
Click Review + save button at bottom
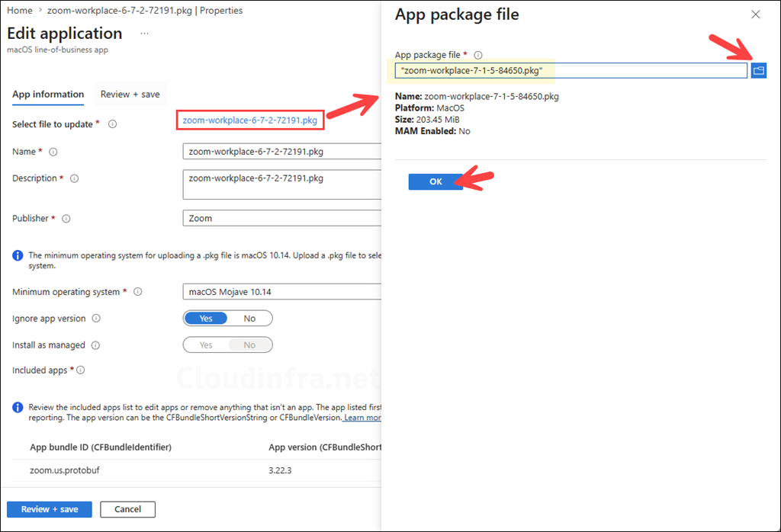coord(50,509)
